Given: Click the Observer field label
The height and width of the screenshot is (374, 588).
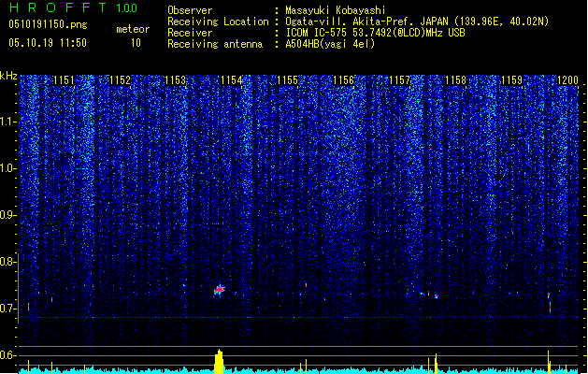Looking at the screenshot, I should pos(190,10).
